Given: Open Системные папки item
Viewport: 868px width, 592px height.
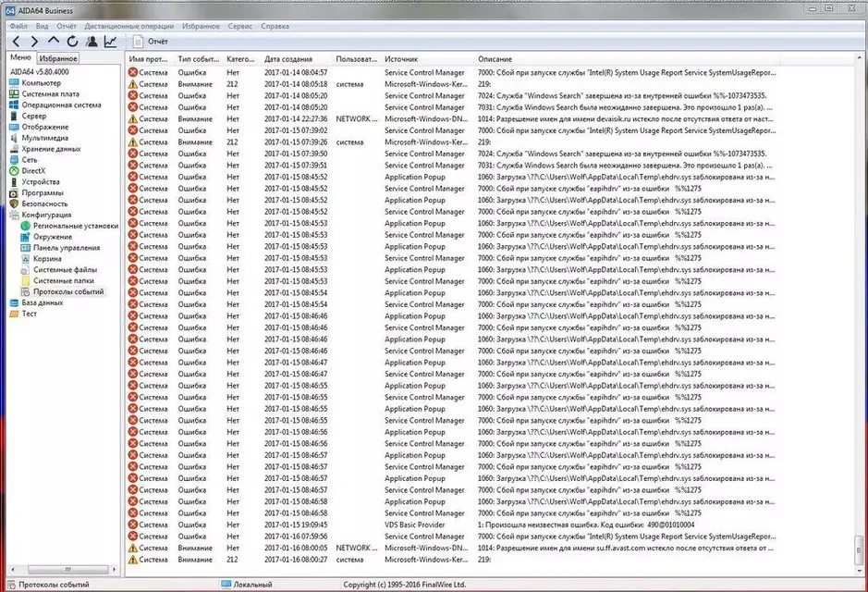Looking at the screenshot, I should pos(63,281).
